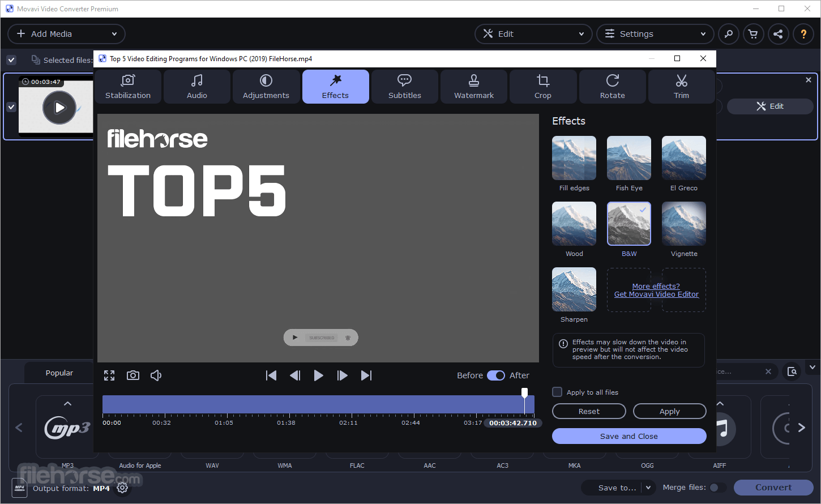The height and width of the screenshot is (504, 821).
Task: Toggle the Before/After preview switch
Action: tap(496, 375)
